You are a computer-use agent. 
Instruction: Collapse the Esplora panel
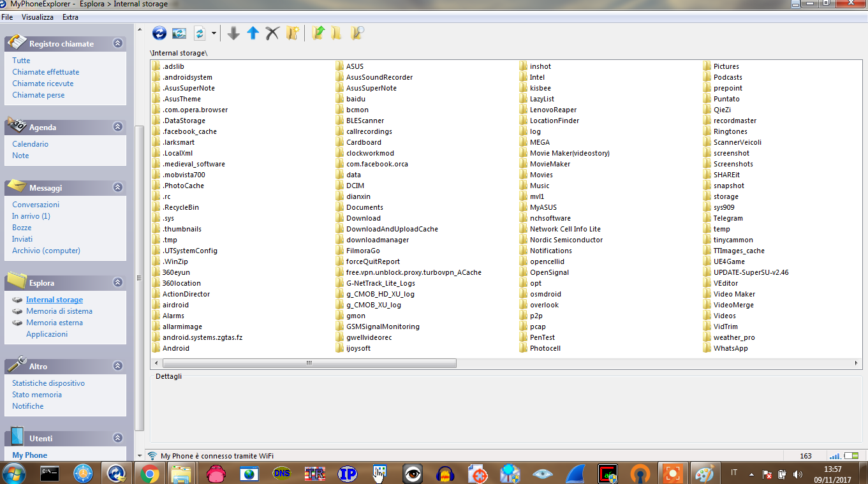tap(117, 282)
